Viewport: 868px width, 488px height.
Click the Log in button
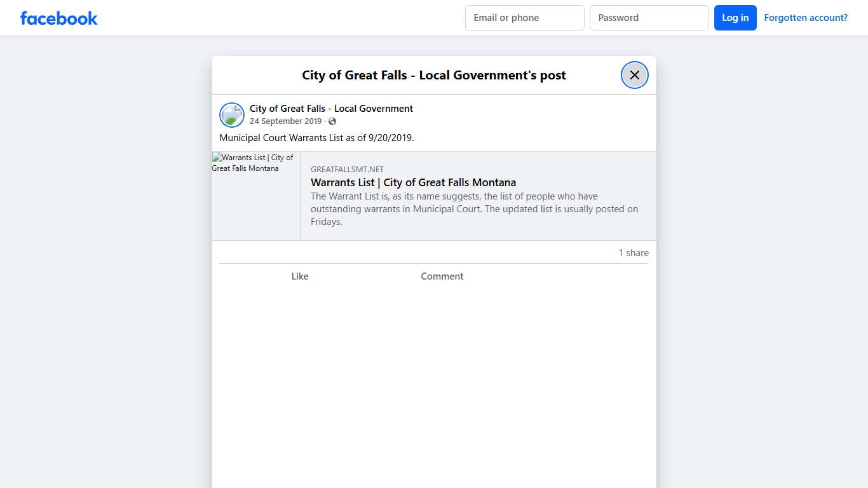click(x=735, y=18)
